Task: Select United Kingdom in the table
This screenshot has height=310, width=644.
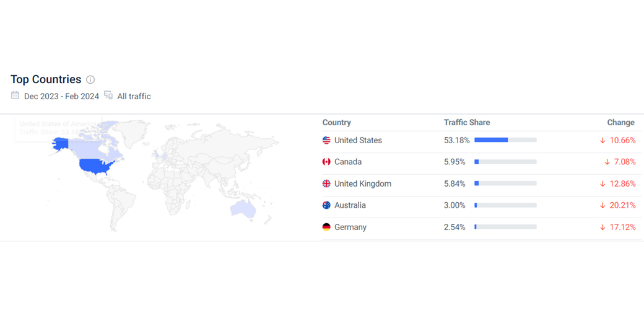Action: click(x=362, y=184)
